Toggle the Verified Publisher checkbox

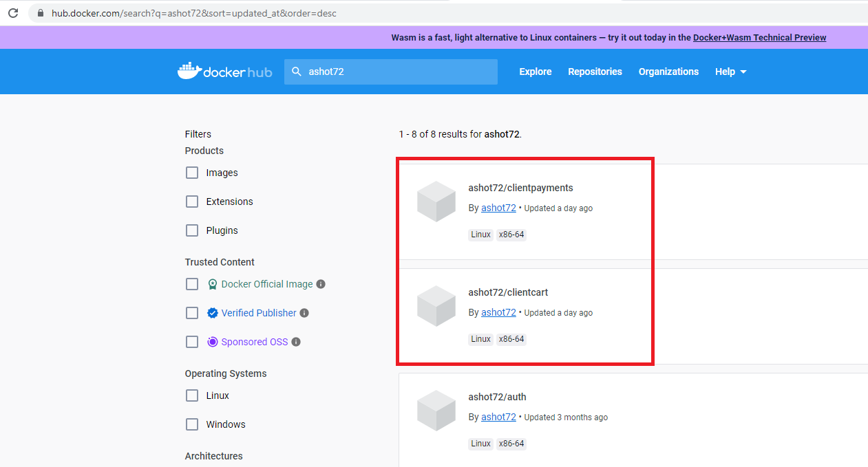[192, 313]
